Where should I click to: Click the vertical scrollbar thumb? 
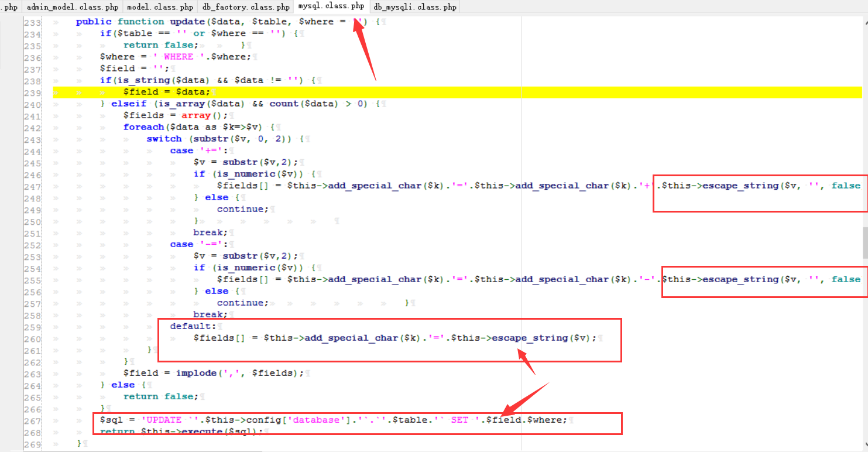(x=864, y=243)
